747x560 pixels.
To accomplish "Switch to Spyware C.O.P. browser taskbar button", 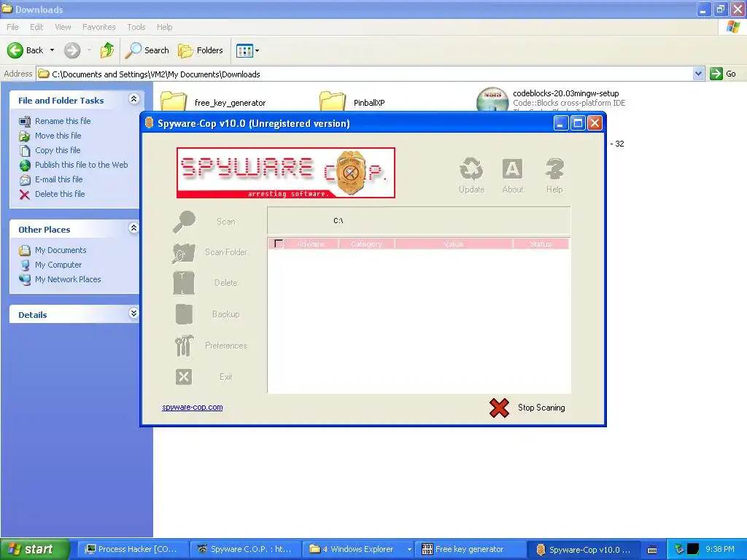I will 245,550.
